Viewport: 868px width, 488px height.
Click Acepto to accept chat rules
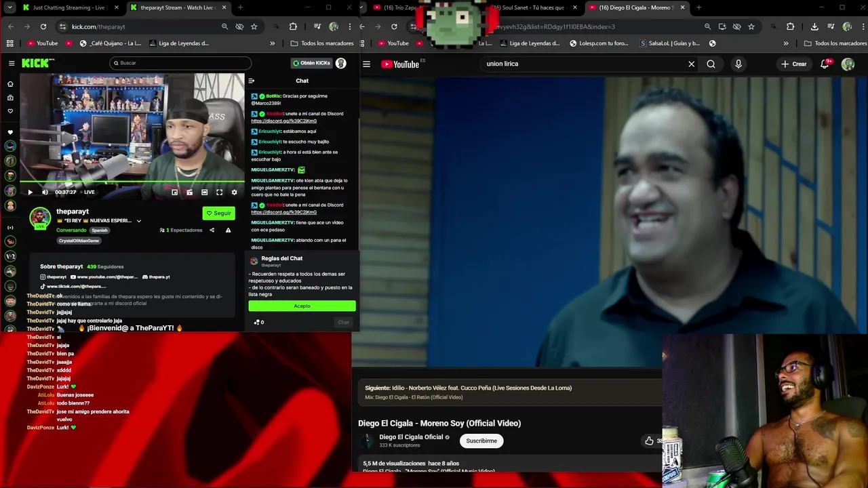point(302,306)
